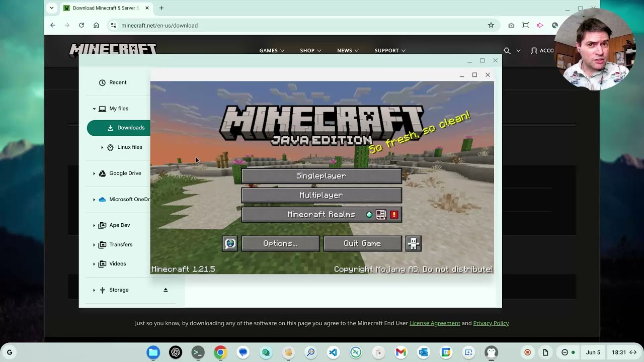The image size is (644, 362).
Task: Click the Realms news newspaper icon
Action: coord(381,215)
